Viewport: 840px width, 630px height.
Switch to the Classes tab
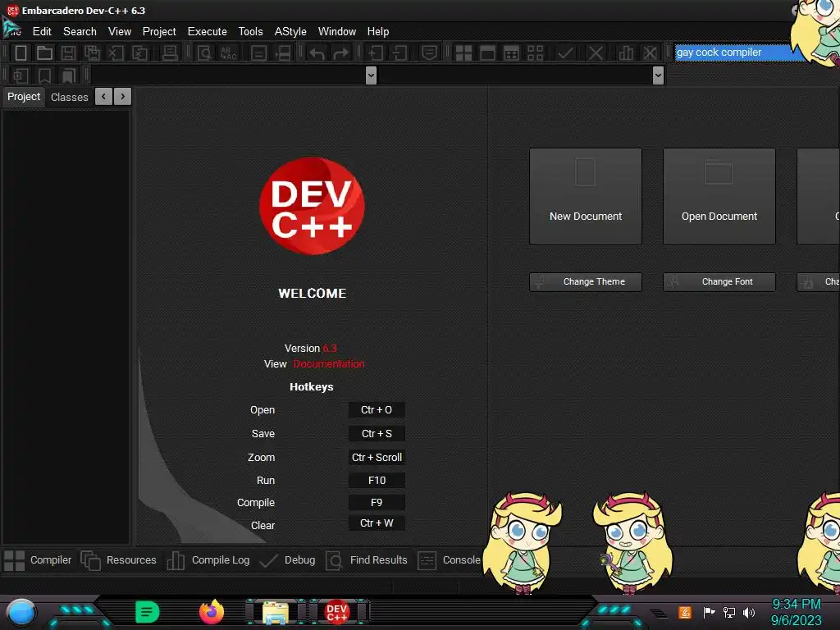(x=69, y=97)
